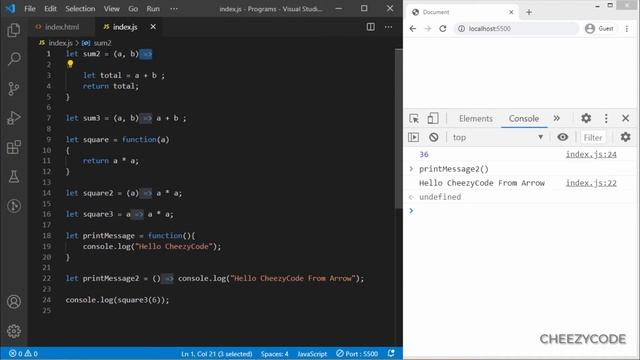Toggle device toolbar in DevTools
This screenshot has height=360, width=640.
tap(433, 118)
